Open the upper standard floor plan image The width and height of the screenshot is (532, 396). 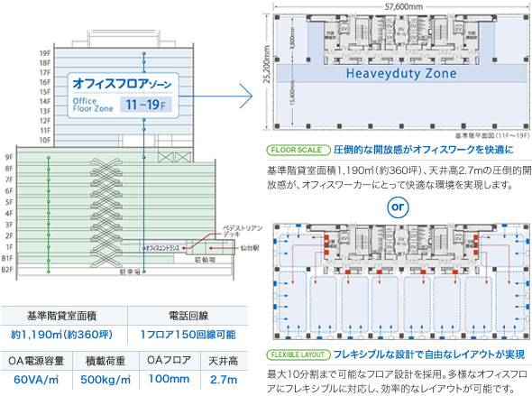click(402, 71)
